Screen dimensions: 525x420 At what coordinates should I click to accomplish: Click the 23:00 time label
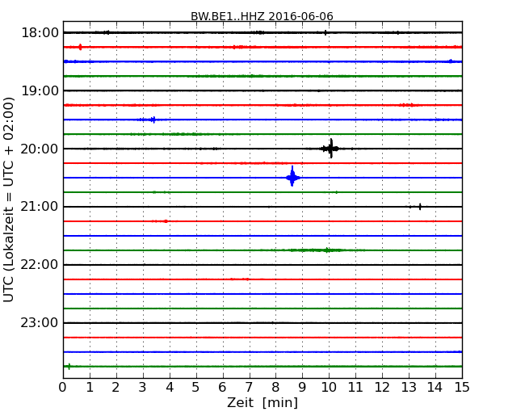40,323
